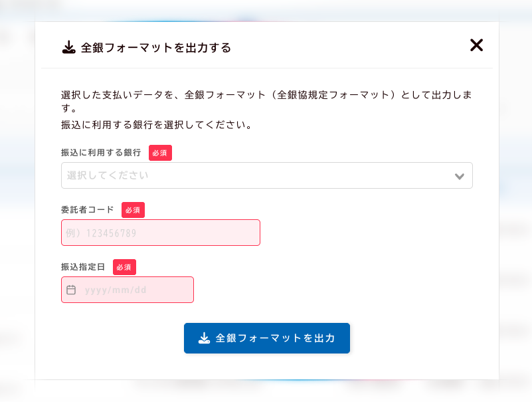This screenshot has width=532, height=402.
Task: Click the blurred background left of dialog
Action: click(x=17, y=199)
